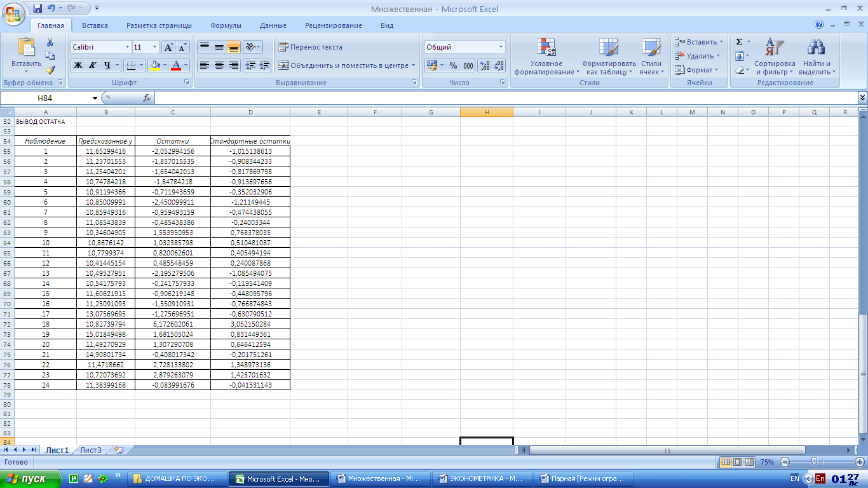
Task: Open Excel help with the question mark icon
Action: (x=819, y=25)
